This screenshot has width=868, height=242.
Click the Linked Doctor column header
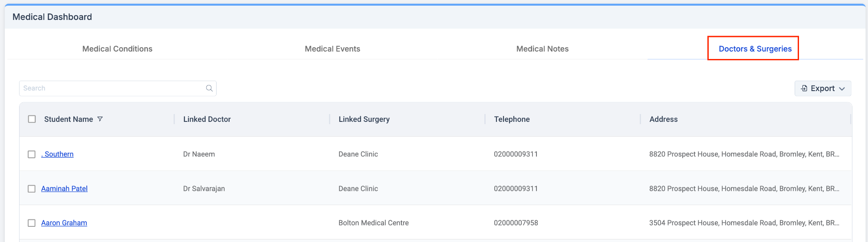tap(207, 119)
